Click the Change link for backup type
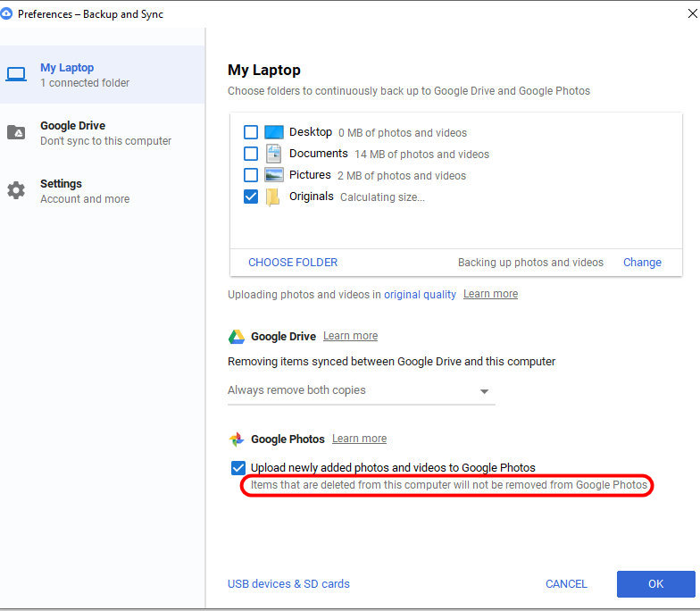Viewport: 700px width, 611px height. [642, 263]
